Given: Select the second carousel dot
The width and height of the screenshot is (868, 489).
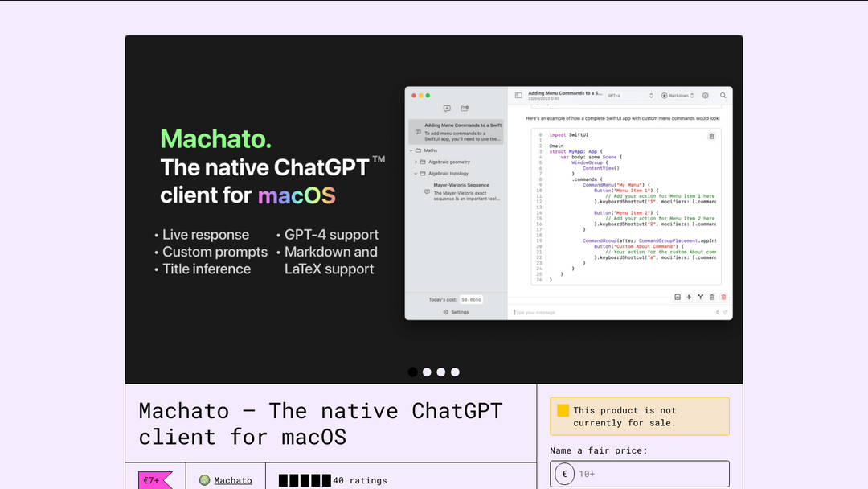Looking at the screenshot, I should click(x=427, y=372).
